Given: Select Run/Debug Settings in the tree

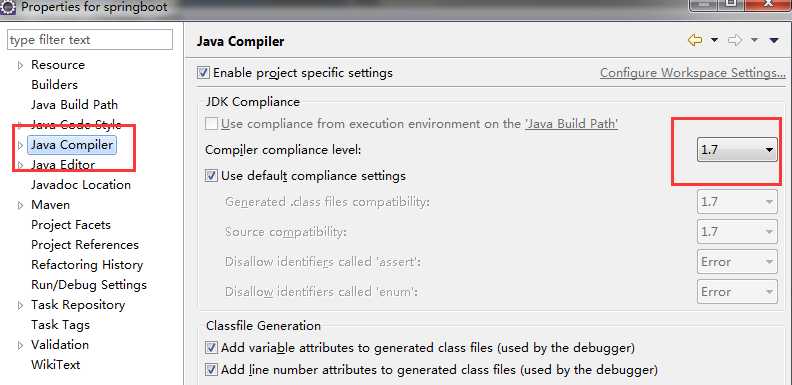Looking at the screenshot, I should [x=89, y=285].
